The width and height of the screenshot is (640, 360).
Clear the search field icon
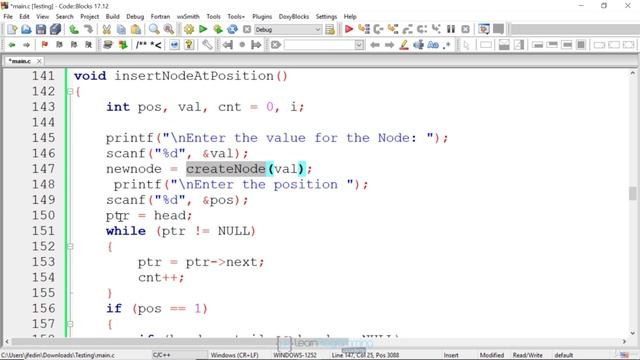coord(276,45)
